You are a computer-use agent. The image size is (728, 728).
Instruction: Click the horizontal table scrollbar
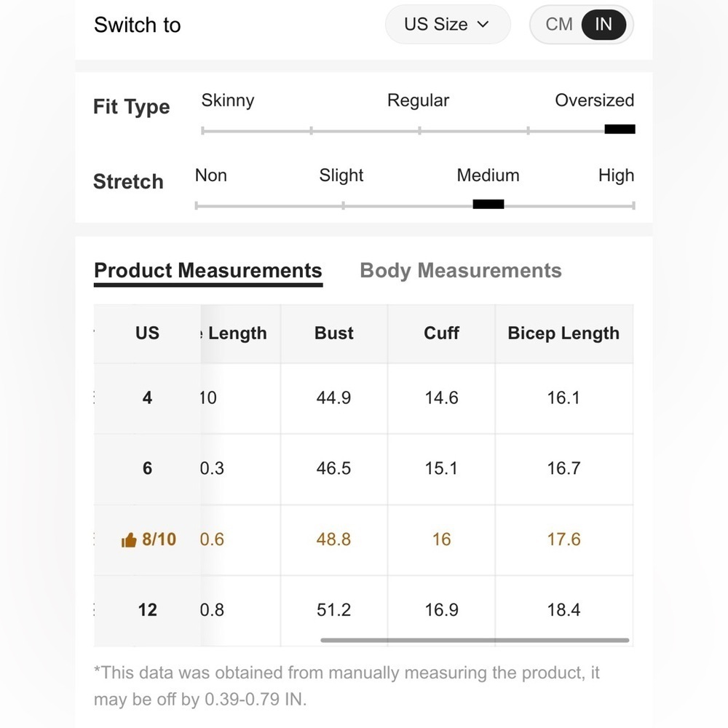(x=475, y=640)
